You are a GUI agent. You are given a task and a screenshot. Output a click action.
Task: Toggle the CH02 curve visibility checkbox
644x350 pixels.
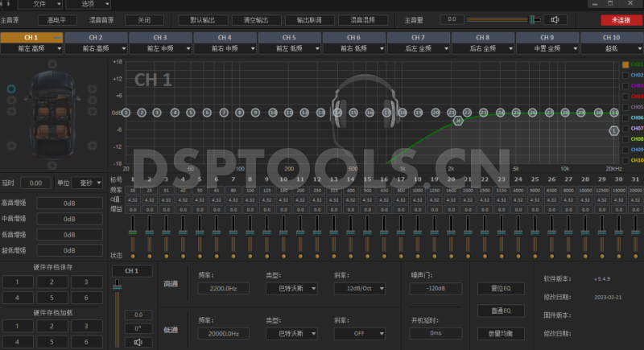tap(625, 76)
